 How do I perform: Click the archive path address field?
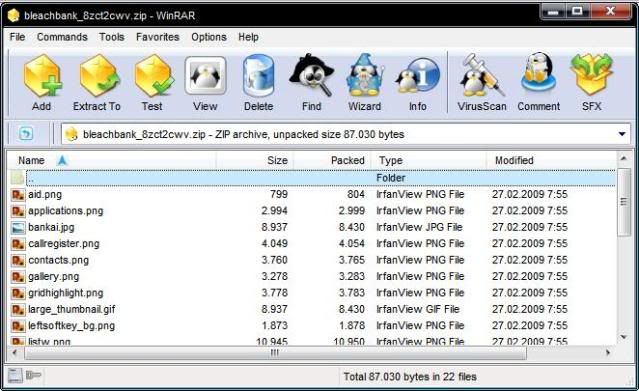[346, 134]
